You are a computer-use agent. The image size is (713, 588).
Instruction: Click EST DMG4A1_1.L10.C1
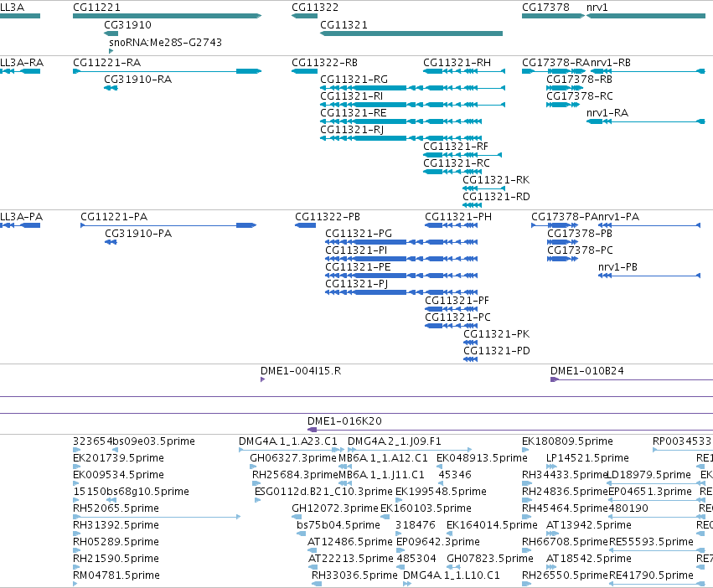click(452, 575)
